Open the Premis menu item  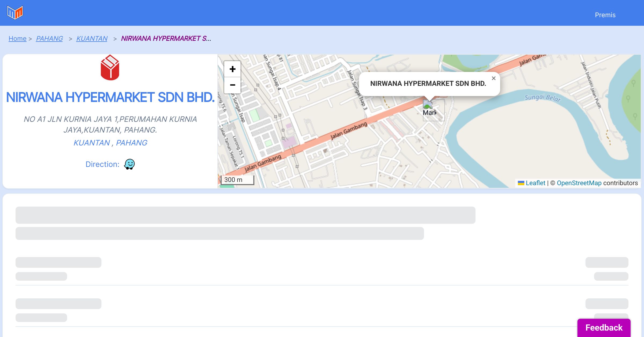(x=605, y=15)
